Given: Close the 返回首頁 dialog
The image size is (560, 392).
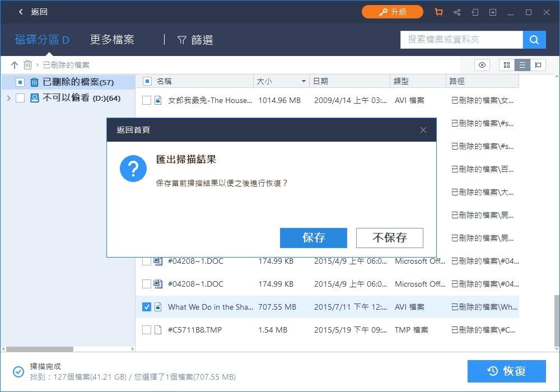Looking at the screenshot, I should click(423, 130).
